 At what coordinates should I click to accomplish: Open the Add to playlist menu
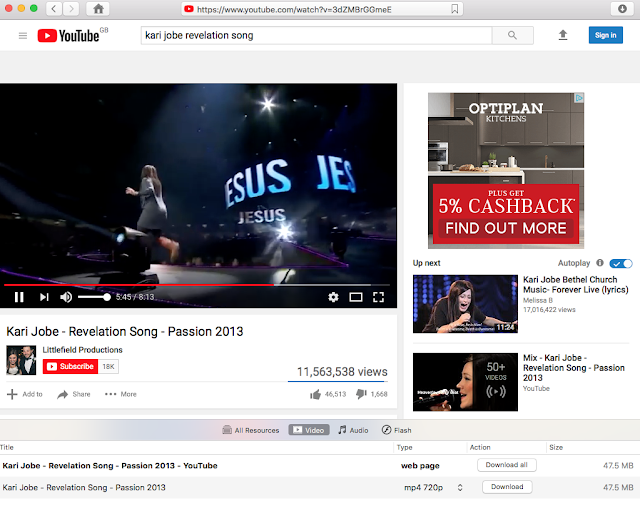point(25,394)
